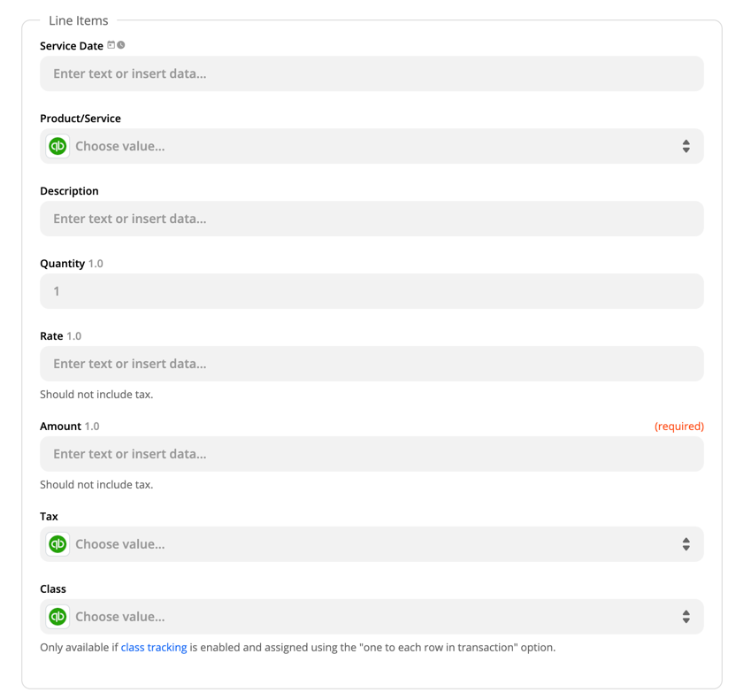
Task: Click the up-down chevron on Product/Service dropdown
Action: (x=686, y=146)
